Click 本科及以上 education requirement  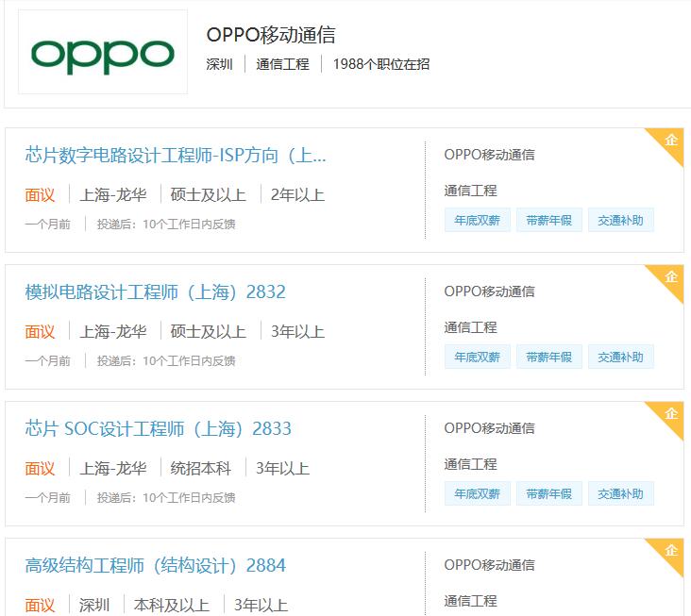(x=172, y=605)
